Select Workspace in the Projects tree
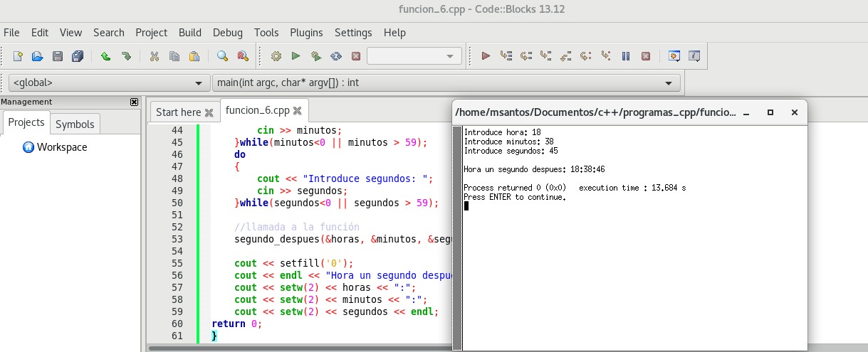 pos(61,147)
